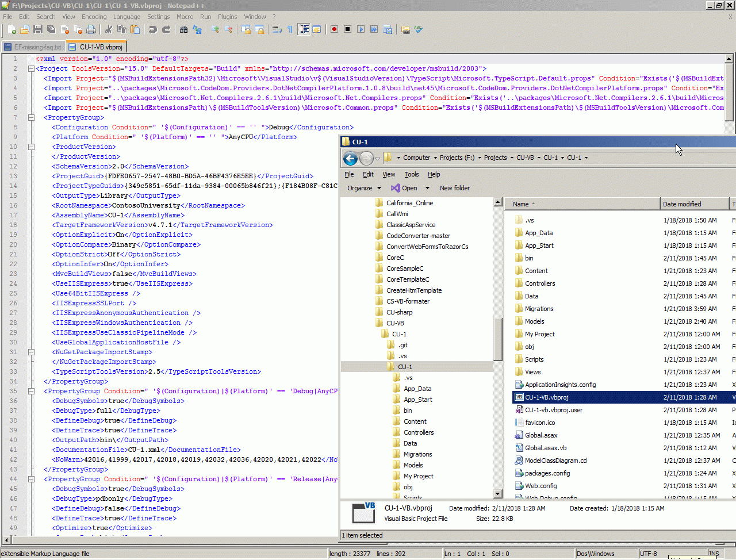Sort by the Date modified column header

(695, 204)
